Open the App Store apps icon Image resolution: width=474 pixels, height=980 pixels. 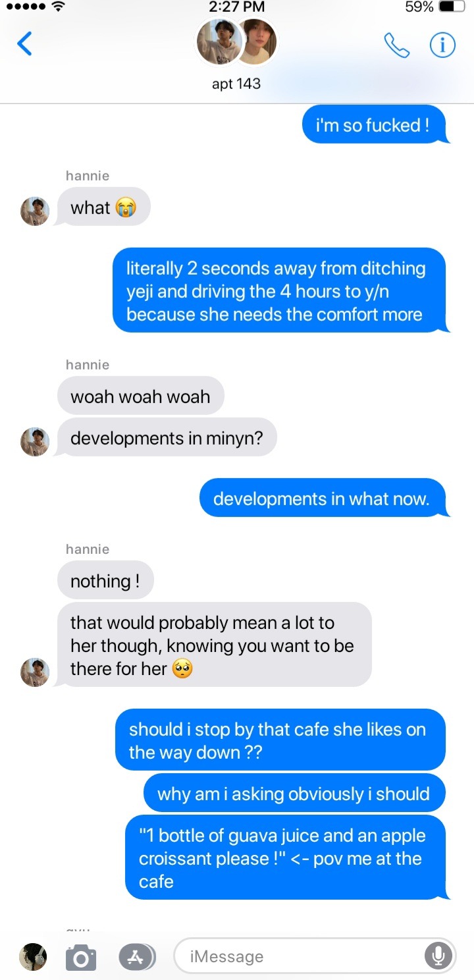pos(136,957)
